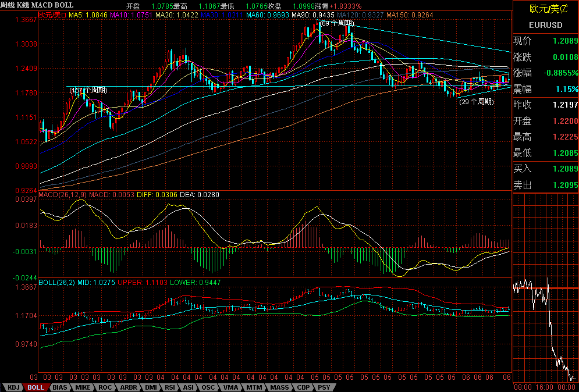Select the VMA indicator tab
The width and height of the screenshot is (579, 392).
[231, 387]
